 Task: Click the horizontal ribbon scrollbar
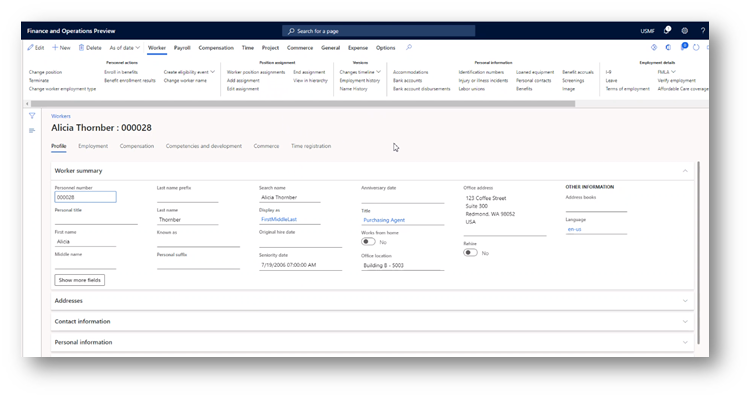pos(303,103)
